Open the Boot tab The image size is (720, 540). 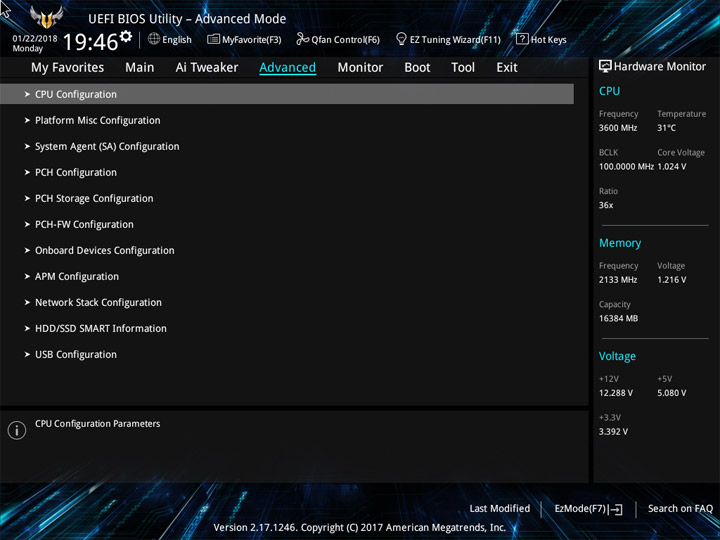[417, 68]
